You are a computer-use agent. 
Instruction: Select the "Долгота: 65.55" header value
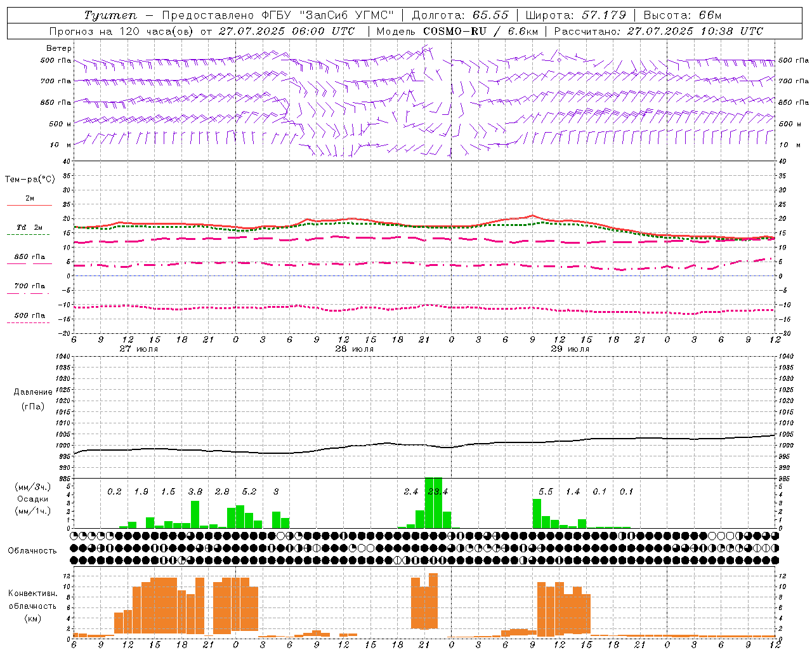point(460,15)
